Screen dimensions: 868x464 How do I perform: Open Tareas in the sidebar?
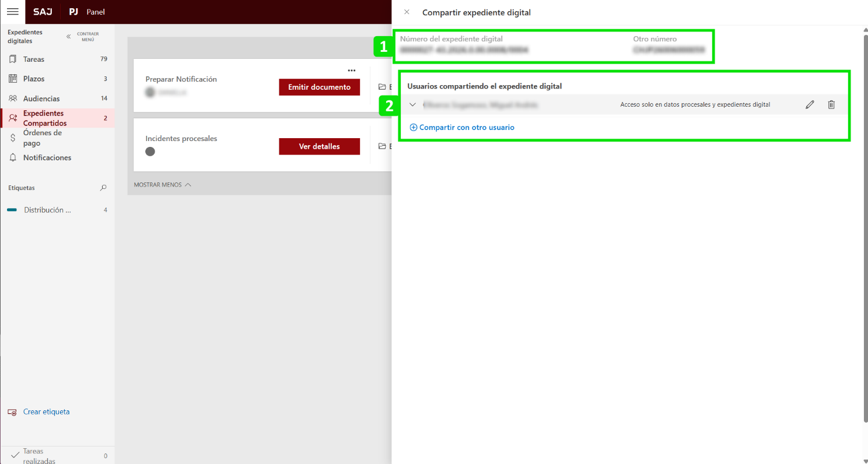[x=34, y=59]
